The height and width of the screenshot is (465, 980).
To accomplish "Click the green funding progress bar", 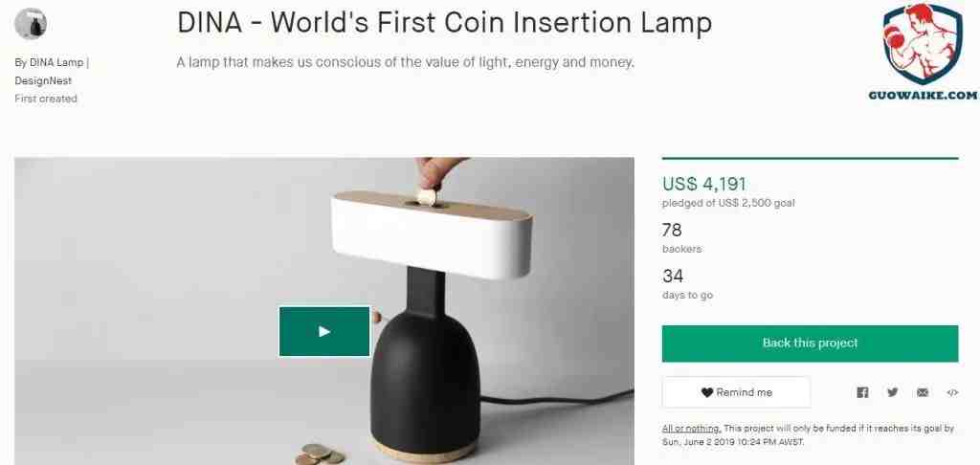I will pos(810,159).
